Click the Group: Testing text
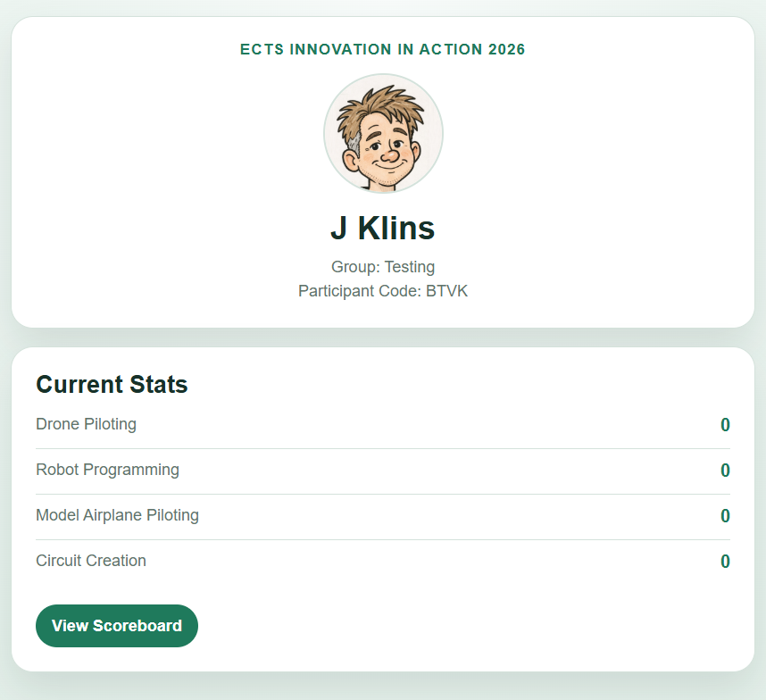Viewport: 766px width, 700px height. pyautogui.click(x=383, y=267)
